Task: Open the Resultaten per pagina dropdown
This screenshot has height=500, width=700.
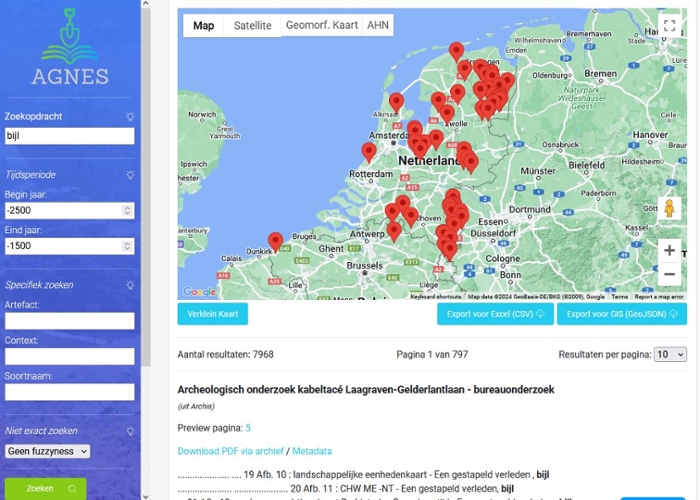Action: point(670,354)
